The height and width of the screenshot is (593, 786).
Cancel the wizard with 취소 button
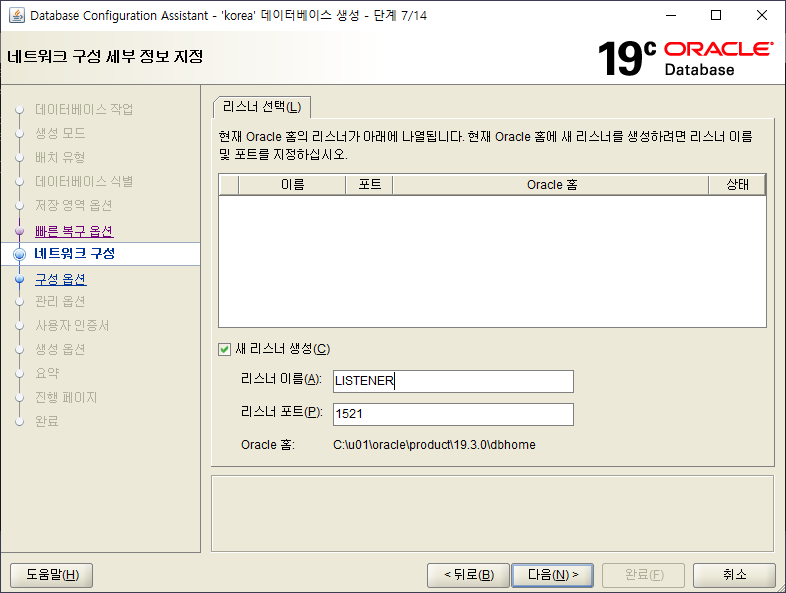734,575
